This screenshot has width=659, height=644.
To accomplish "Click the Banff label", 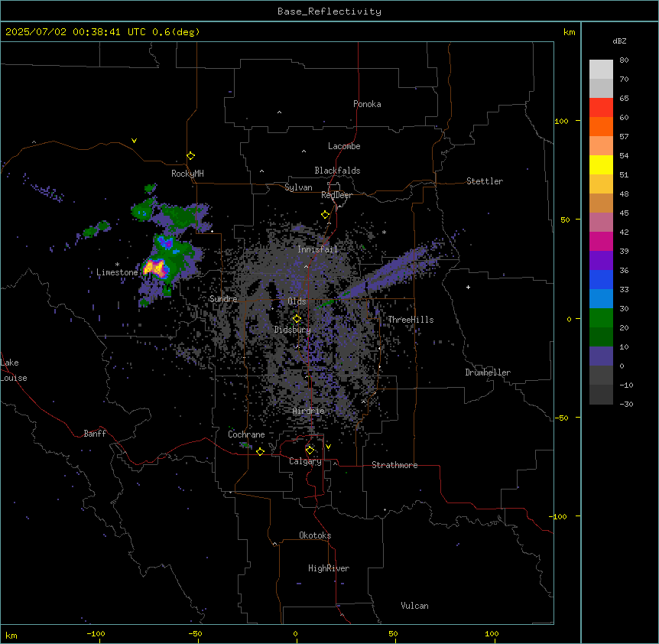I will 95,434.
